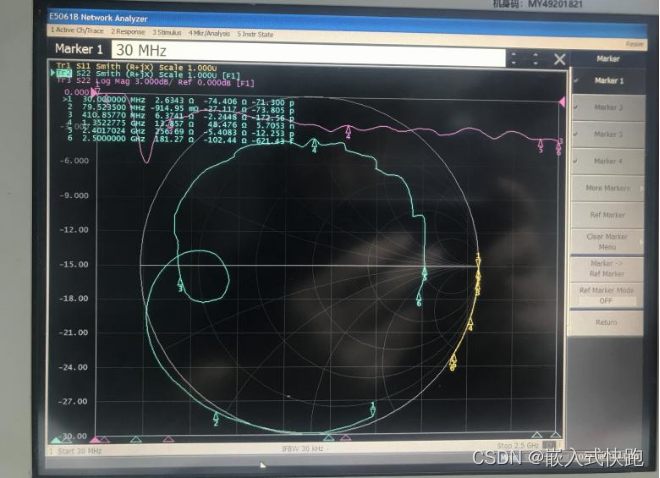Click marker list row 6 at 2.5000000 GHz
The height and width of the screenshot is (478, 660).
[x=180, y=139]
